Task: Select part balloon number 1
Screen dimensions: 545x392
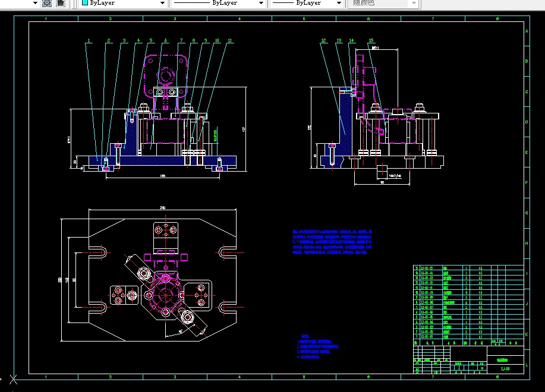Action: coord(89,40)
